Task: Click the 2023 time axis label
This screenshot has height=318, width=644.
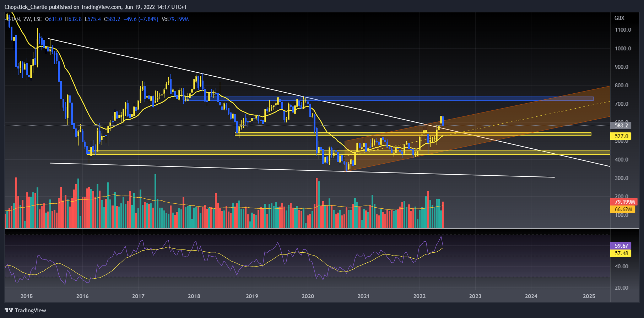Action: point(475,296)
